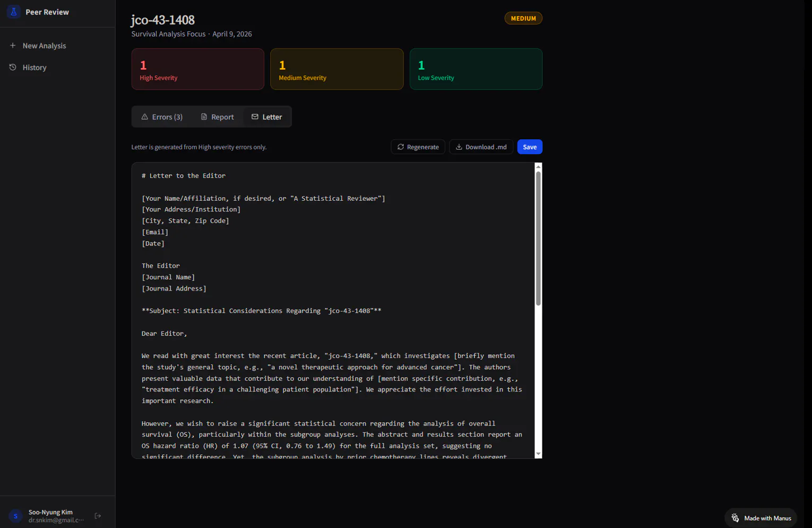Image resolution: width=812 pixels, height=528 pixels.
Task: Click the letter editor scrollbar thumb
Action: click(x=538, y=238)
